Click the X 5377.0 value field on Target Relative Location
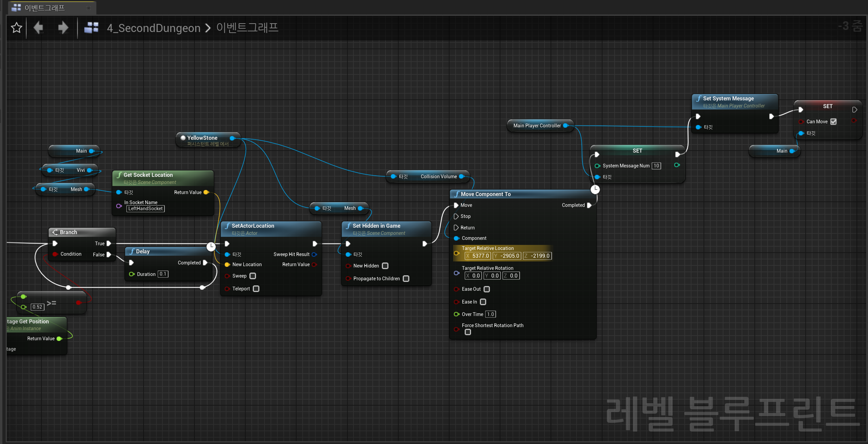This screenshot has width=868, height=444. [x=477, y=256]
